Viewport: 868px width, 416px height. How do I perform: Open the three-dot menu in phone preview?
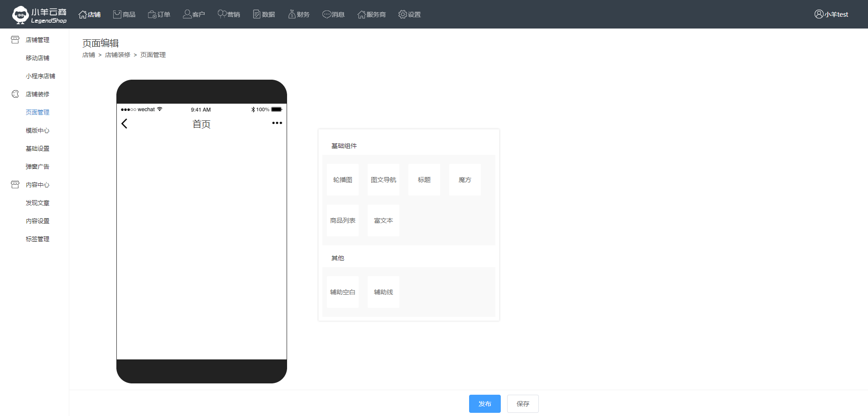(x=277, y=123)
